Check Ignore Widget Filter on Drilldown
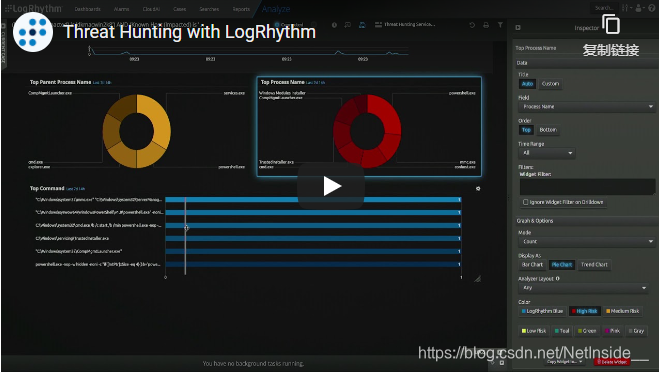The image size is (659, 372). (525, 202)
